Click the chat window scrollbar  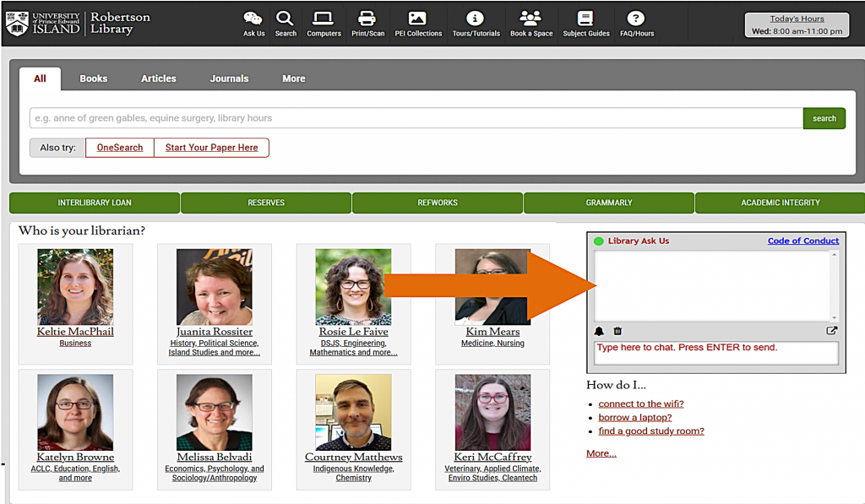pos(835,285)
